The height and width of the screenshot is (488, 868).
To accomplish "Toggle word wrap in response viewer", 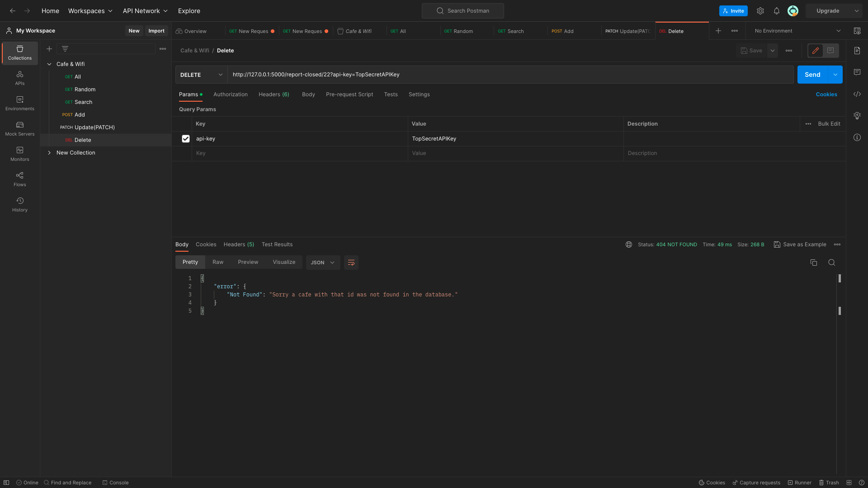I will 351,263.
